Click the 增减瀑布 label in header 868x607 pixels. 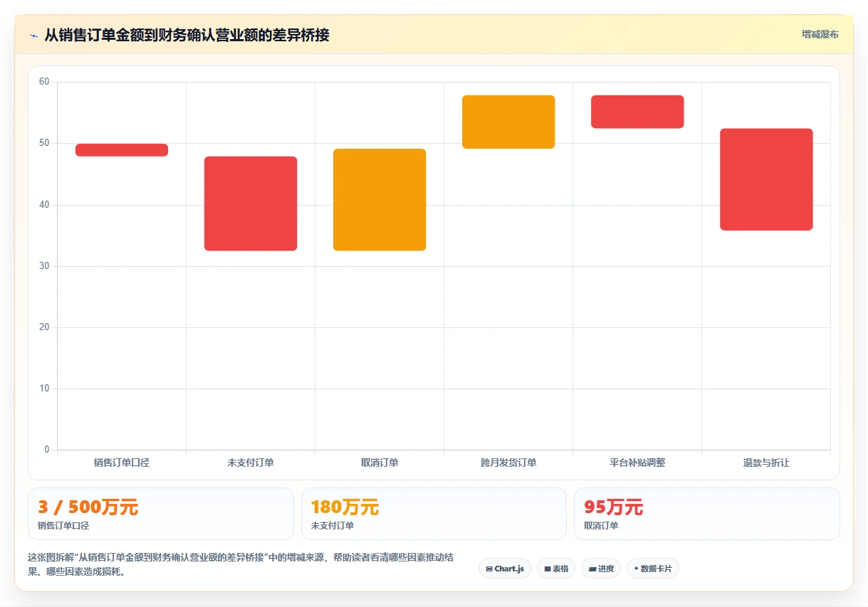click(820, 34)
